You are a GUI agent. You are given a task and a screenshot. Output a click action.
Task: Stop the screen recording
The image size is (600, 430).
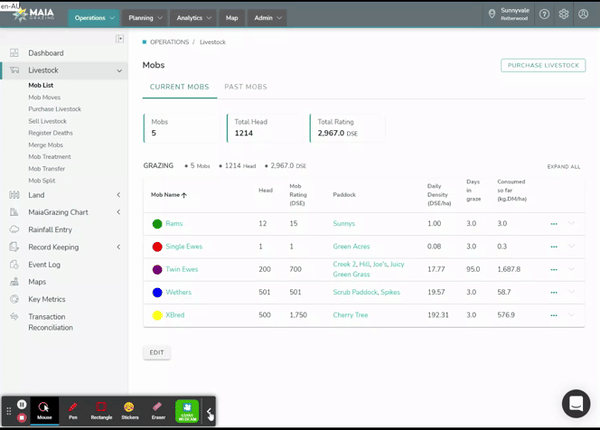(22, 417)
